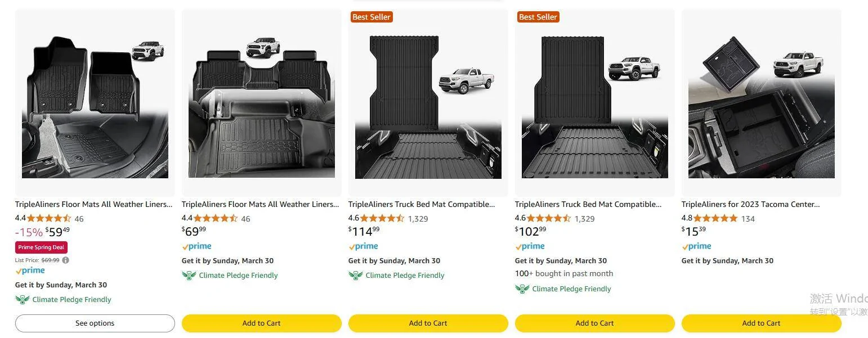Click the Best Seller badge on the $102.99 bed mat
This screenshot has width=868, height=338.
point(538,17)
